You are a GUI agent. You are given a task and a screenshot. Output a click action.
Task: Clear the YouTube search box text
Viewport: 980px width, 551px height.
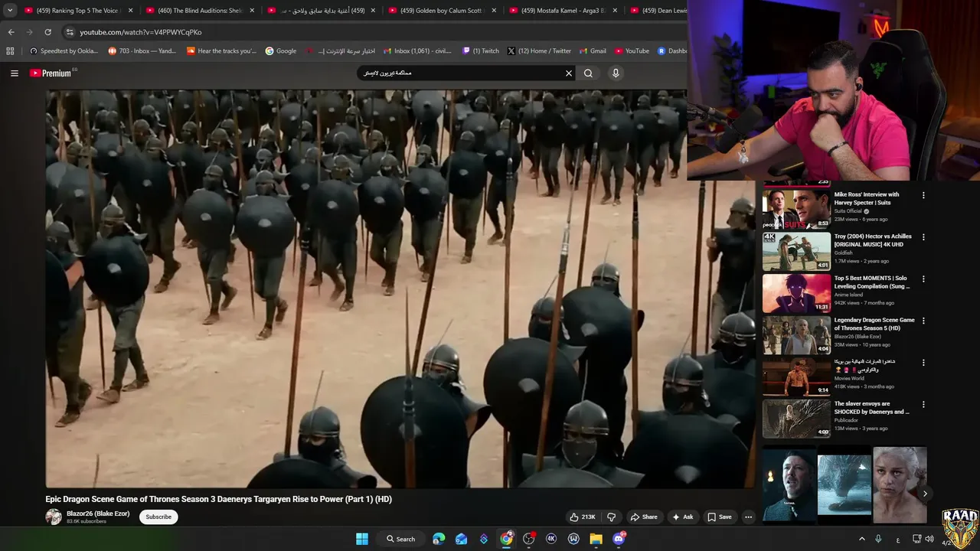click(x=568, y=73)
